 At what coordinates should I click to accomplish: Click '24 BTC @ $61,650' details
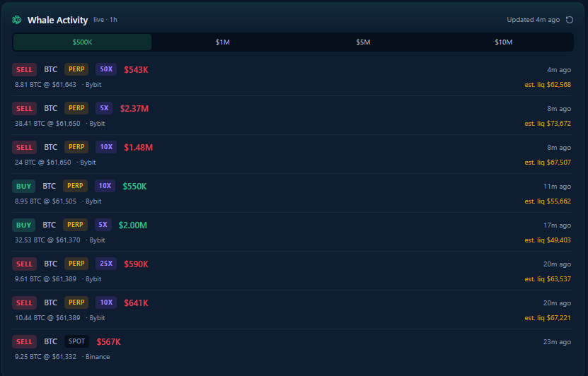pos(42,163)
